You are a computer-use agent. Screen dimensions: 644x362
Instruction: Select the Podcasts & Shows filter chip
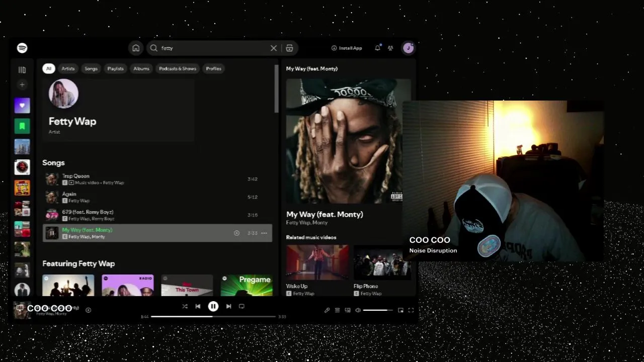[x=178, y=68]
